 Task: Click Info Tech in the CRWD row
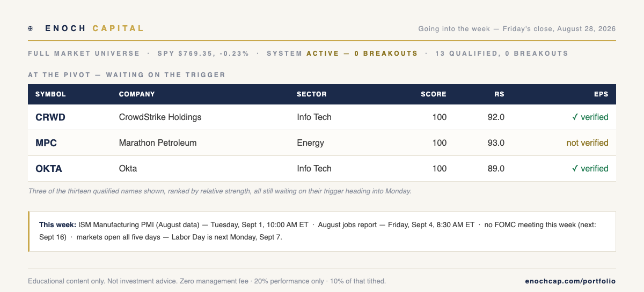coord(314,117)
